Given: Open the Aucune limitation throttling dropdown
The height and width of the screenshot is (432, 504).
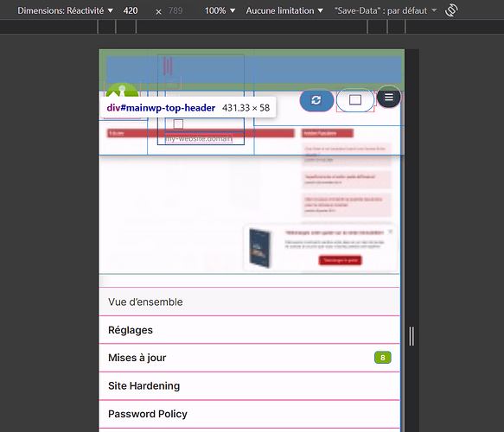Looking at the screenshot, I should pyautogui.click(x=284, y=10).
